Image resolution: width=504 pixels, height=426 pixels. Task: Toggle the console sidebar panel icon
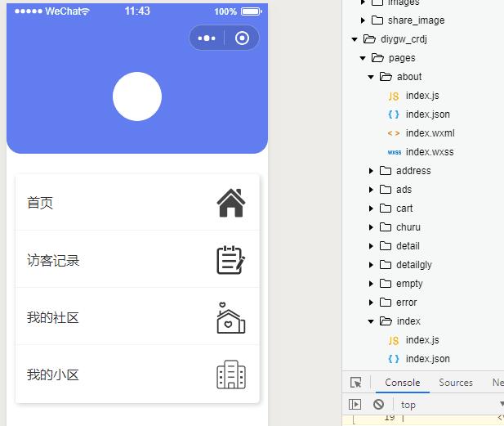[355, 404]
